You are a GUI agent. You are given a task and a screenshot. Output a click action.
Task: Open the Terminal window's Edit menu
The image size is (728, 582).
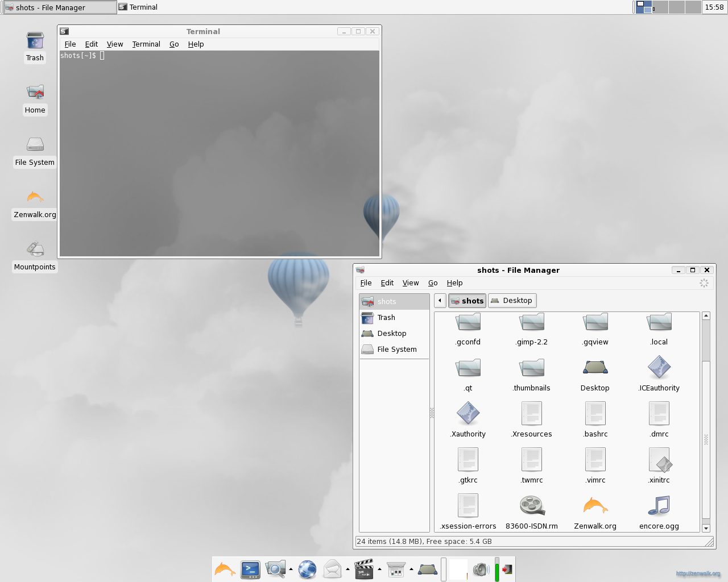tap(92, 44)
